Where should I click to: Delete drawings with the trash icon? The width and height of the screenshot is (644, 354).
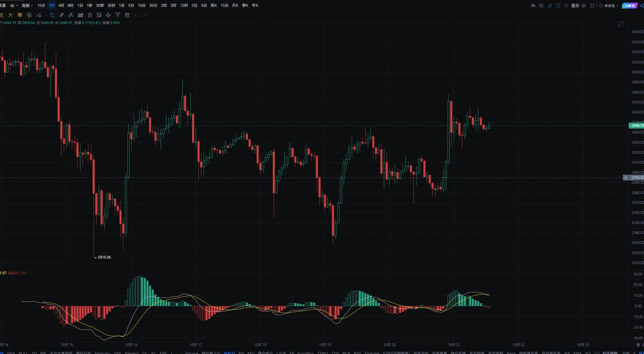(127, 15)
